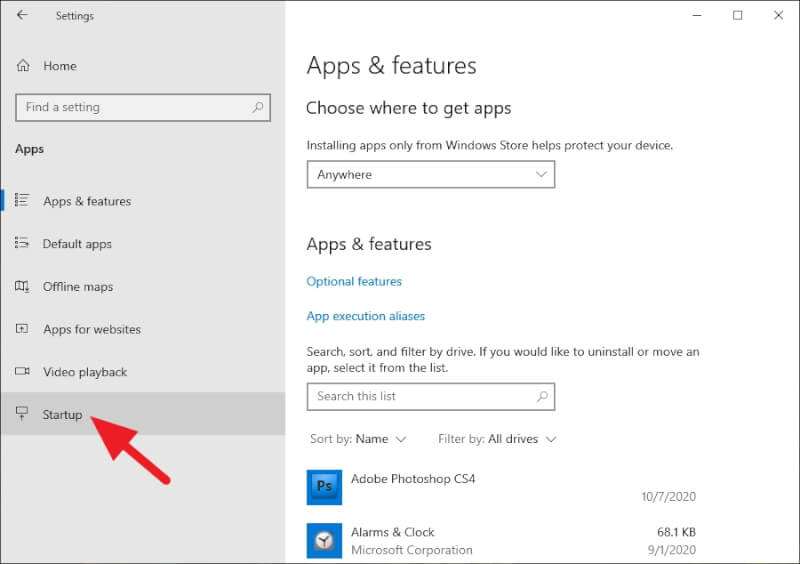Screen dimensions: 800x564
Task: Open the Home icon in the sidebar
Action: point(23,66)
